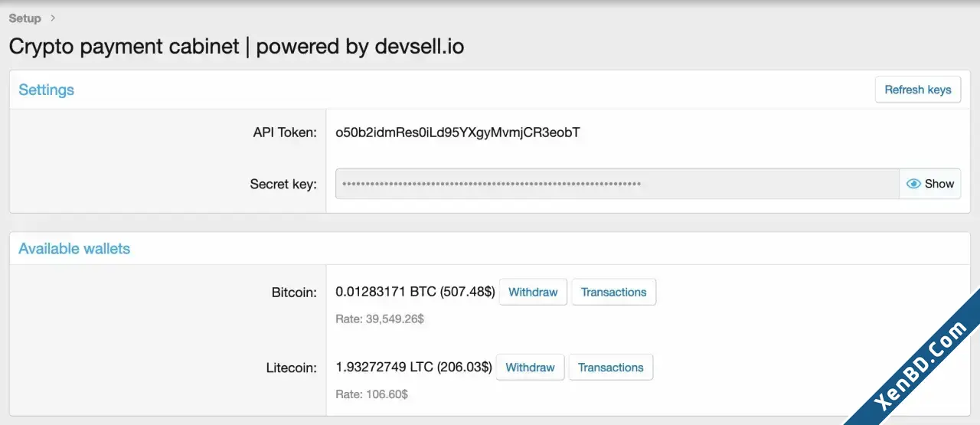The height and width of the screenshot is (425, 980).
Task: Withdraw from the Bitcoin wallet
Action: coord(533,292)
